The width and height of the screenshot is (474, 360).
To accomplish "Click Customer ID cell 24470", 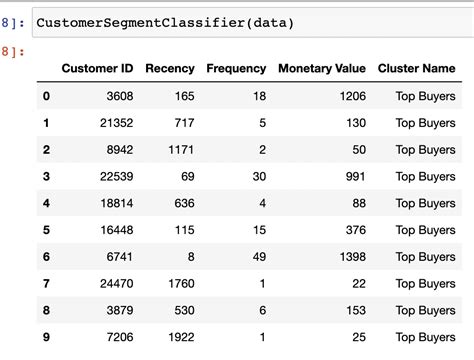I will (117, 284).
